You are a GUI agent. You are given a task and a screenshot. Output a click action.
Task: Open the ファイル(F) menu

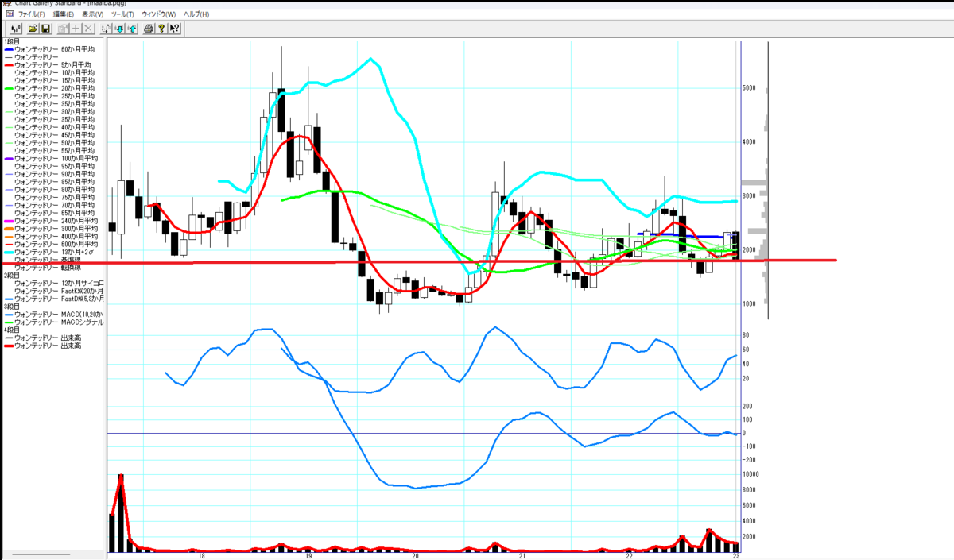[x=32, y=14]
